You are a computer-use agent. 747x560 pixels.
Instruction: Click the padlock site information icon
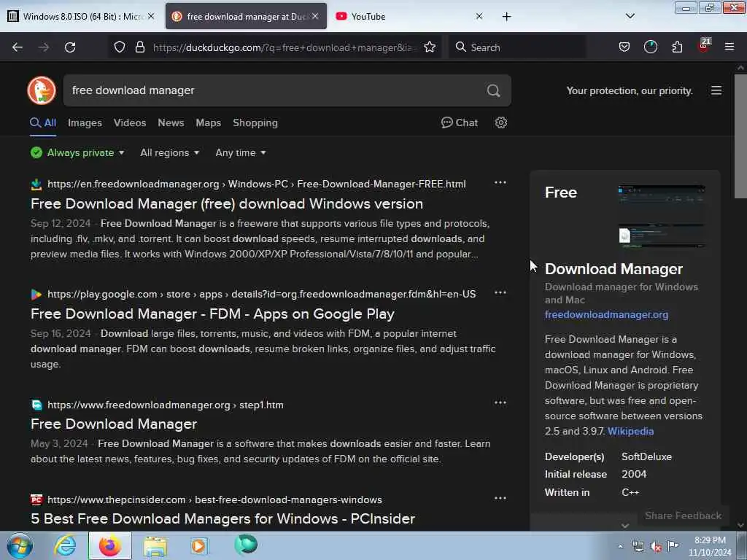139,47
